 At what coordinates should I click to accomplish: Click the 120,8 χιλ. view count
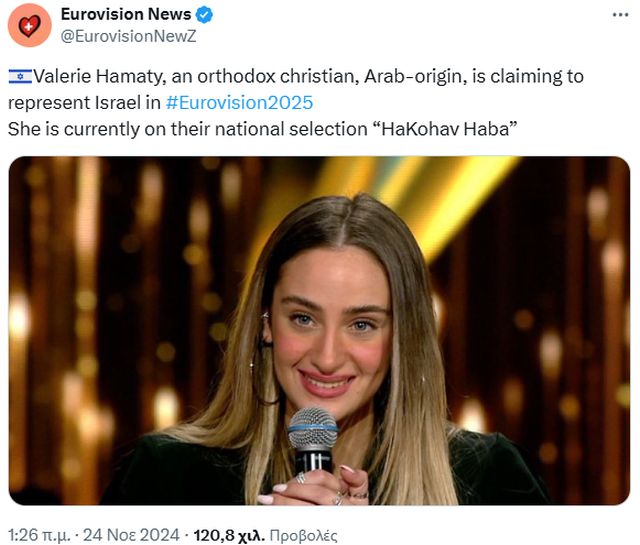229,535
